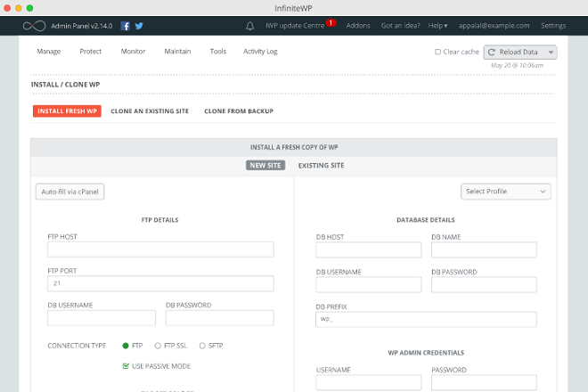This screenshot has width=588, height=392.
Task: Click the InfiniteWP infinity logo
Action: (34, 26)
